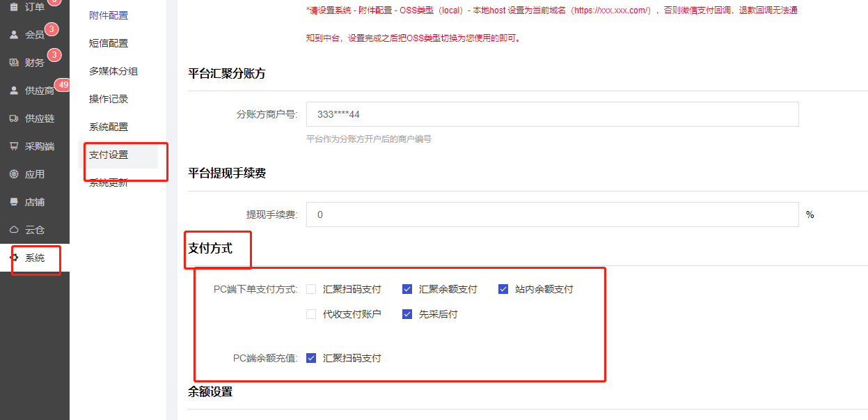The image size is (868, 420).
Task: Uncheck 先采后付 checkbox
Action: coord(407,314)
